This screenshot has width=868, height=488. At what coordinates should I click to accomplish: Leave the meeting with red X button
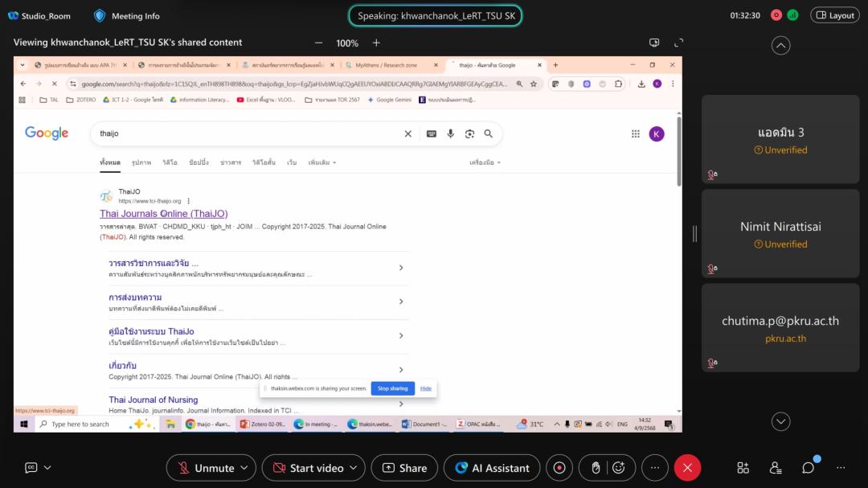click(687, 468)
